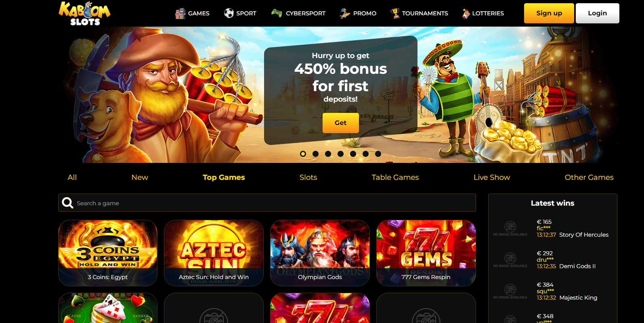Open the Story Of Hercules latest win link
Screen dimensions: 644x323
584,235
